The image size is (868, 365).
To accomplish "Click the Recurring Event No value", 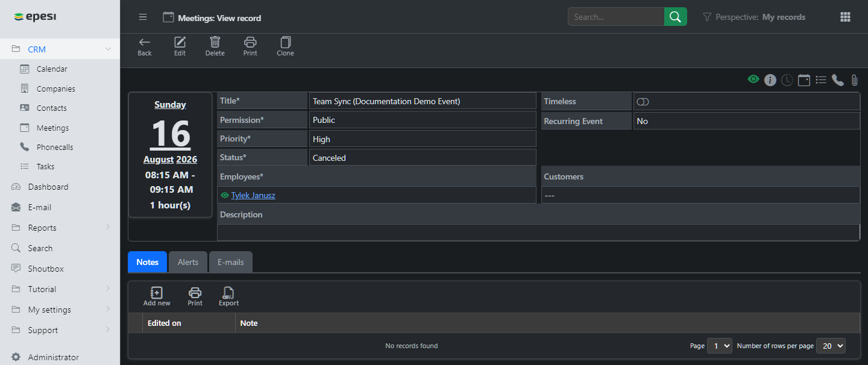I will pos(643,121).
